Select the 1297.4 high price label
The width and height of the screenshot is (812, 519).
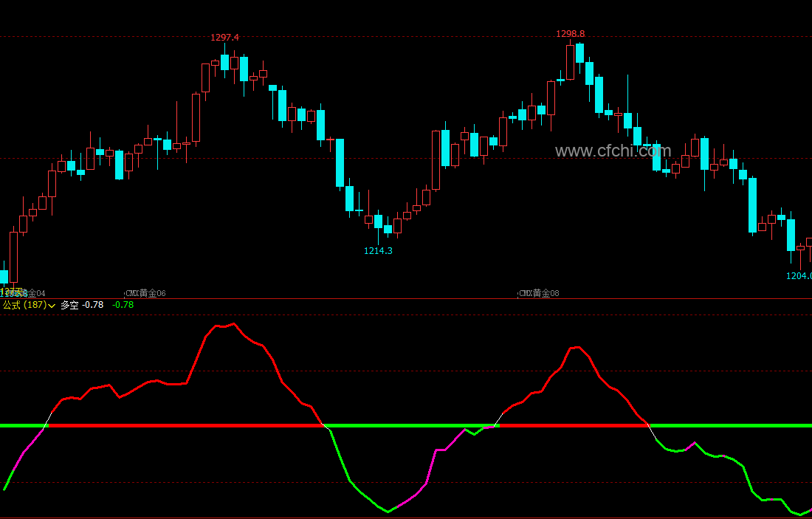tap(224, 38)
